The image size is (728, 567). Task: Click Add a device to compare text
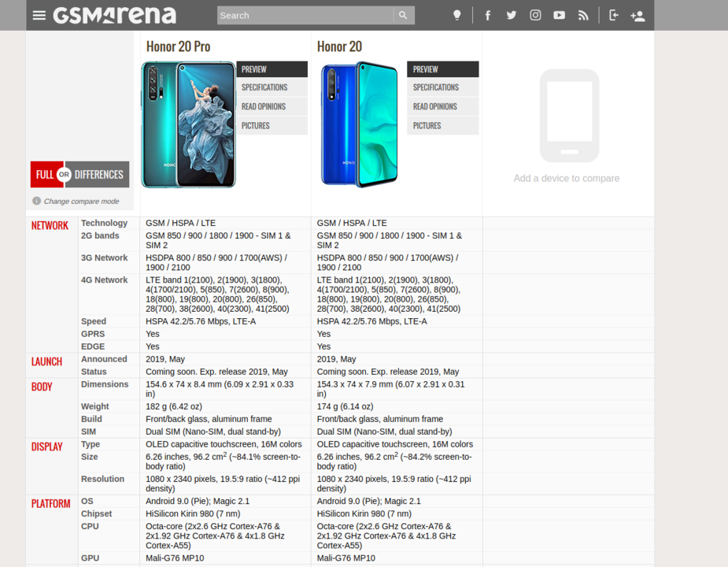567,178
